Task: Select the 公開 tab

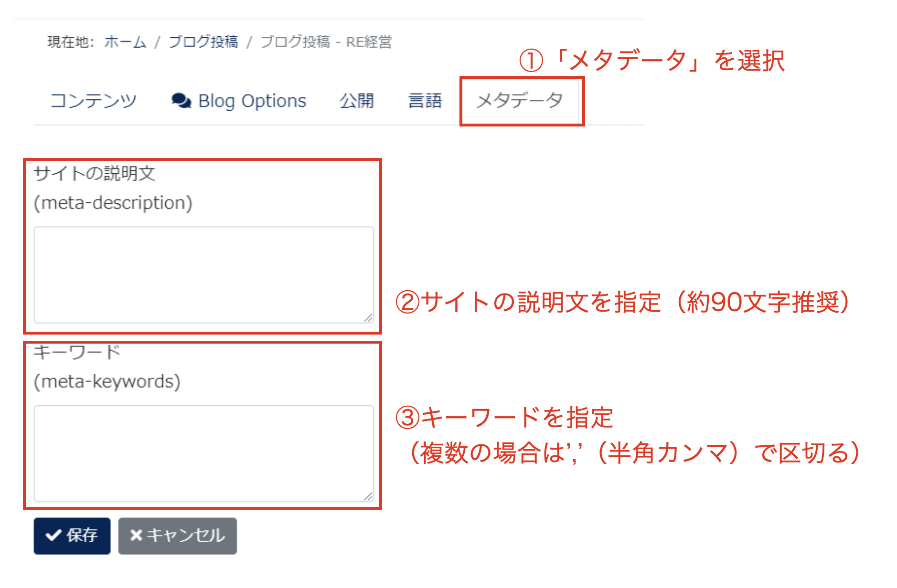Action: (356, 101)
